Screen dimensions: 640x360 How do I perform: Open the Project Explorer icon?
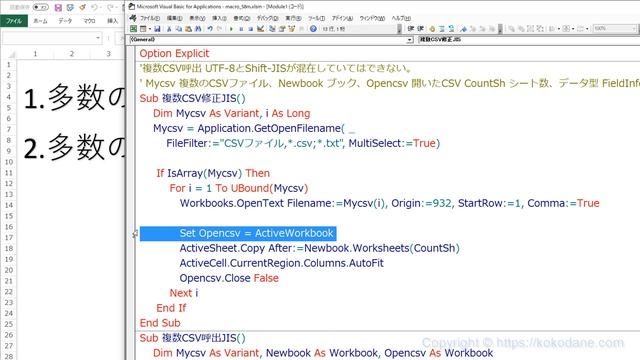tap(272, 29)
